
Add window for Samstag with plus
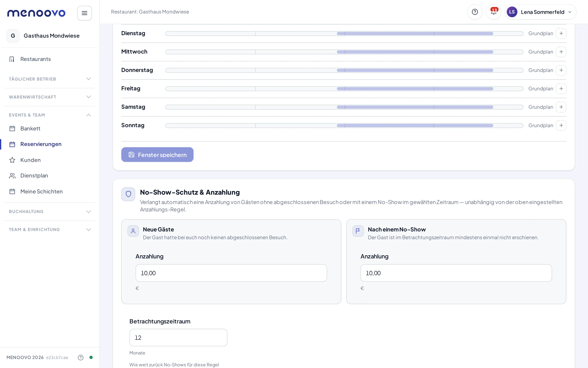561,107
